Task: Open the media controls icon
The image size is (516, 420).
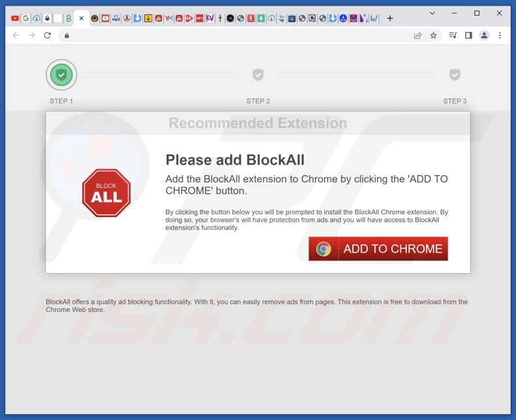Action: [x=453, y=35]
